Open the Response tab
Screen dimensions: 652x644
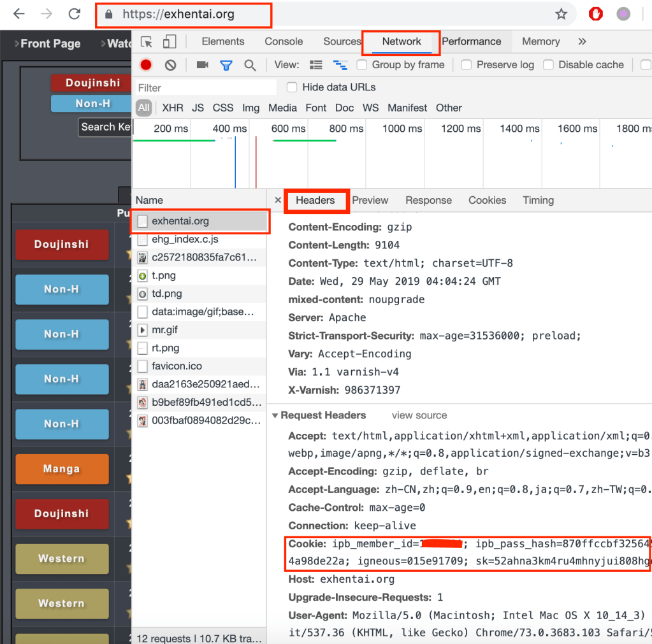click(x=428, y=200)
